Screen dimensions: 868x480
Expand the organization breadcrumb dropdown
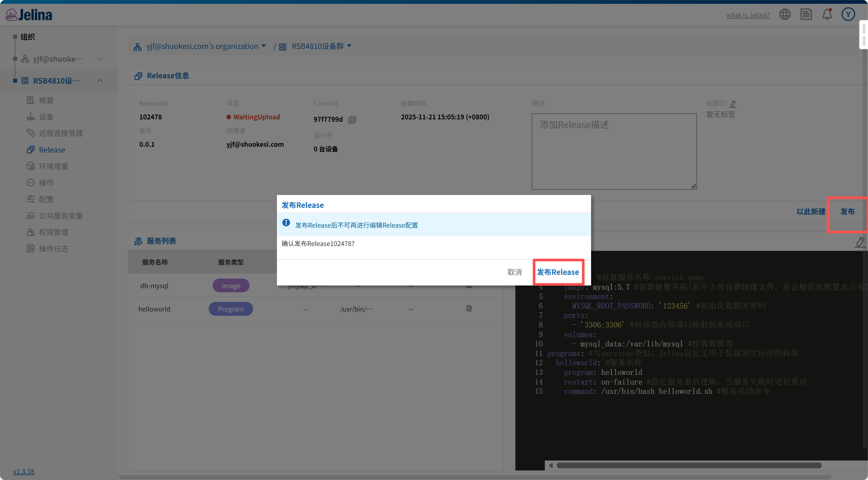(x=264, y=46)
